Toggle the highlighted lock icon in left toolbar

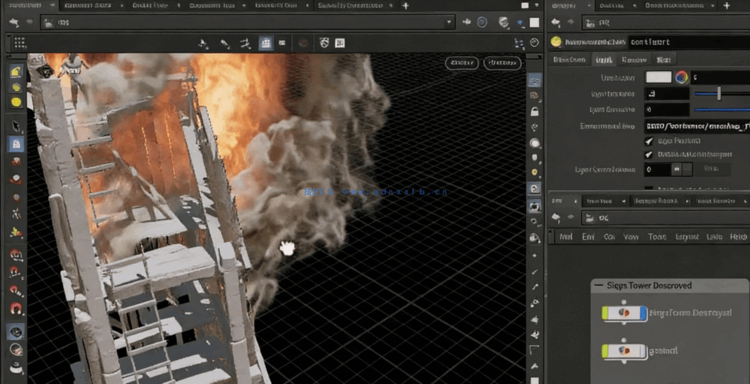16,144
